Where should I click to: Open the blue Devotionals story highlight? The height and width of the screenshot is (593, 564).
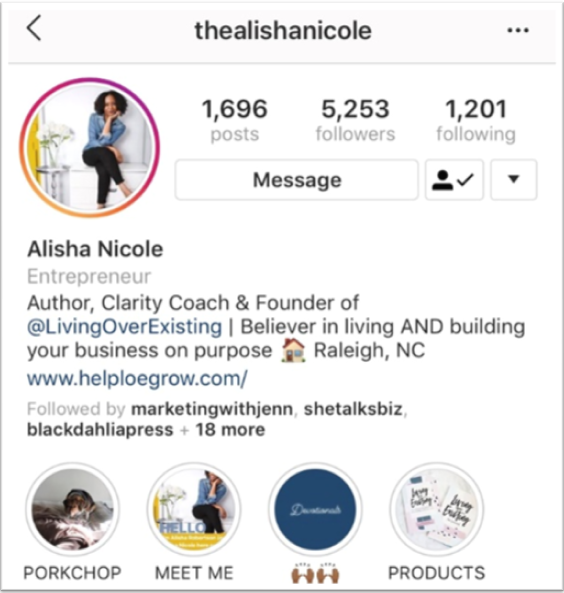315,509
